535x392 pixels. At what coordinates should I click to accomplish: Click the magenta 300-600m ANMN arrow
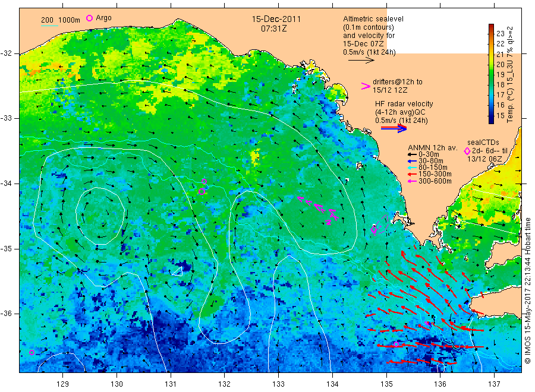[x=412, y=181]
